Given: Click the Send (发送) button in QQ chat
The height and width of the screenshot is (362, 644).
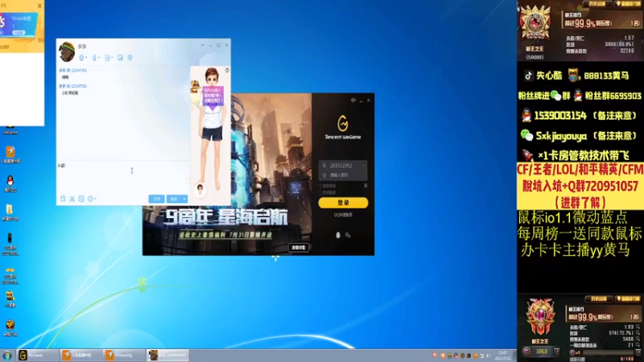Looking at the screenshot, I should coord(174,199).
